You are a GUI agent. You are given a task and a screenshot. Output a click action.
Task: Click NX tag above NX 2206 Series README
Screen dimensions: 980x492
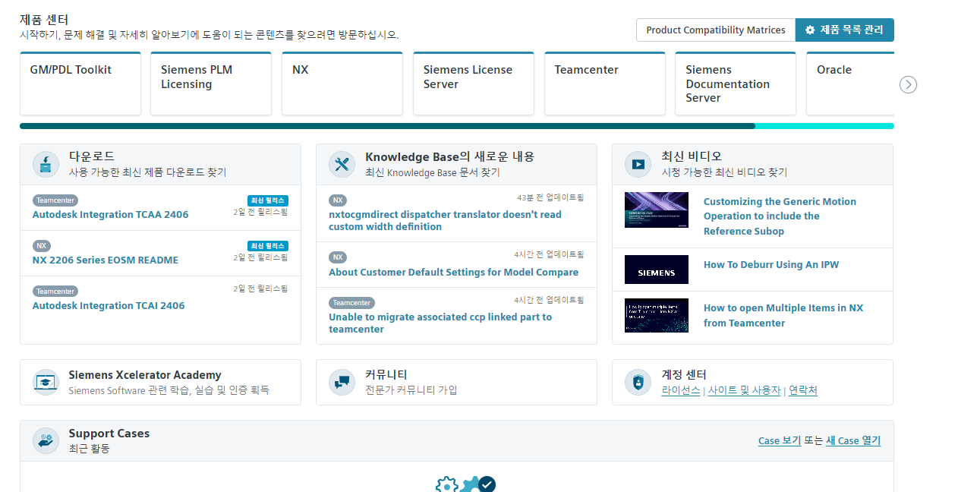pos(42,246)
